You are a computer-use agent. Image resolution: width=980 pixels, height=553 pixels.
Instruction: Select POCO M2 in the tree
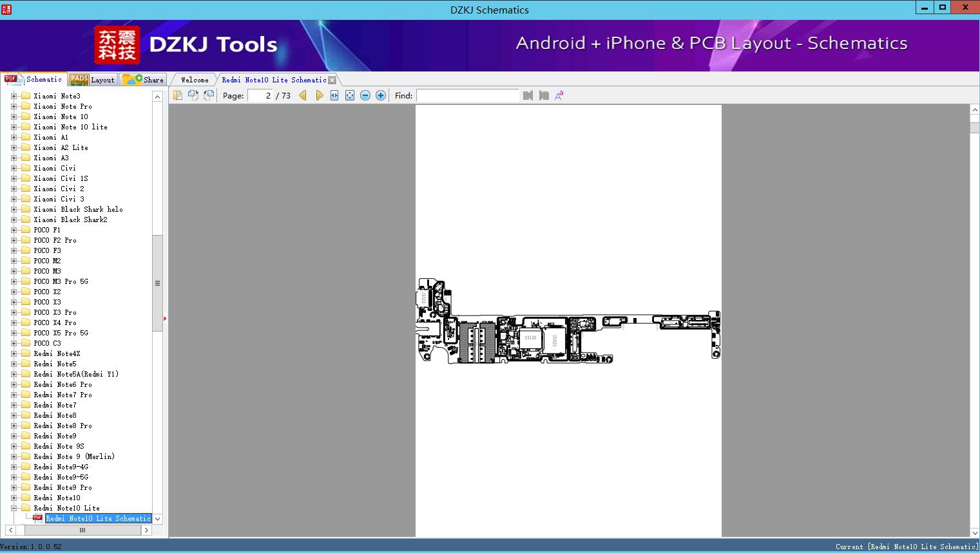47,261
